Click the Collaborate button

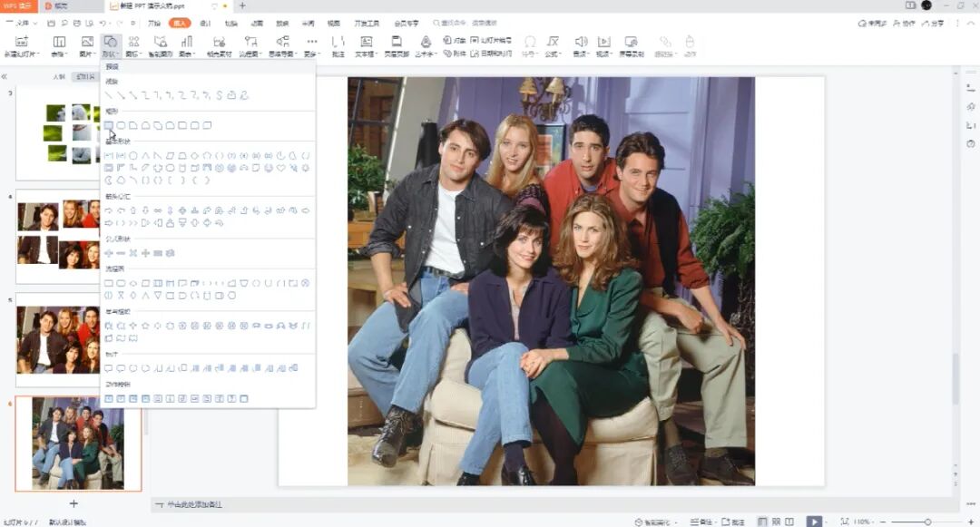click(904, 23)
